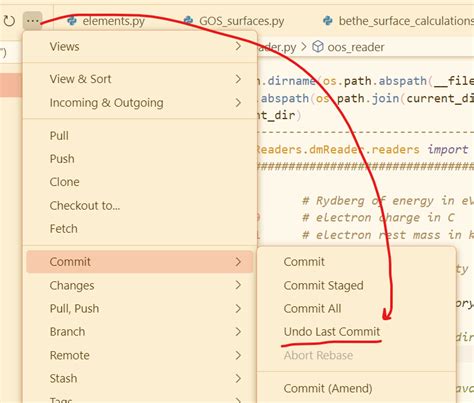Click the oos_reader breadcrumb item
This screenshot has height=403, width=474.
pos(356,47)
